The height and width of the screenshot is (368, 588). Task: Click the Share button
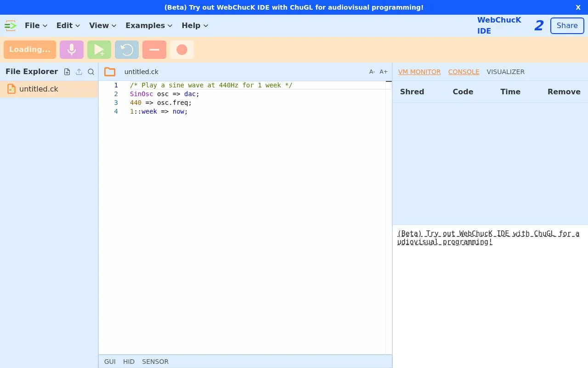point(567,26)
